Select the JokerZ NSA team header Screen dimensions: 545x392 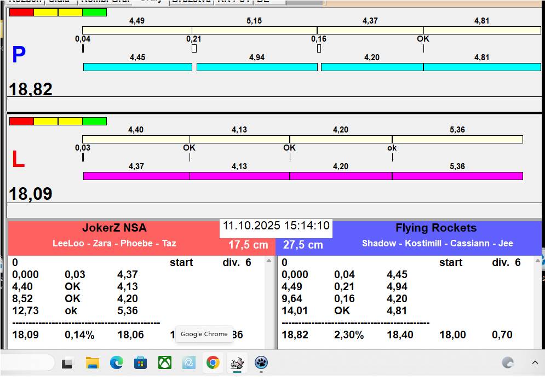click(114, 228)
